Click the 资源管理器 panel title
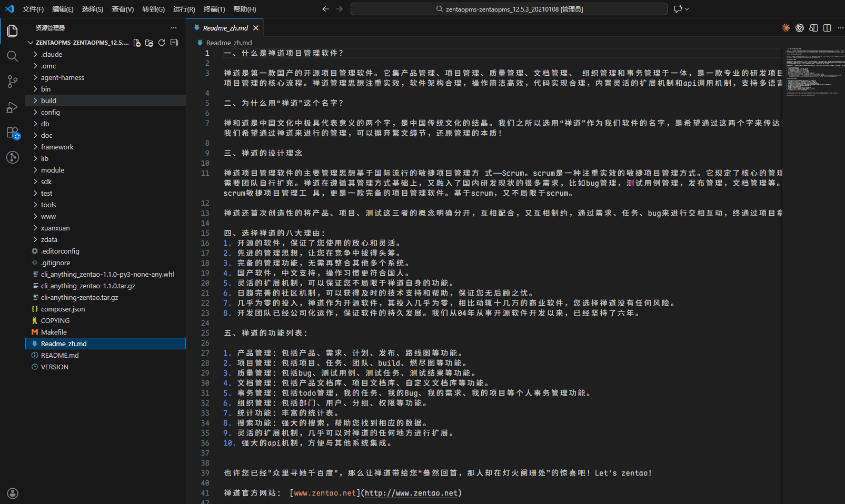 pyautogui.click(x=51, y=28)
